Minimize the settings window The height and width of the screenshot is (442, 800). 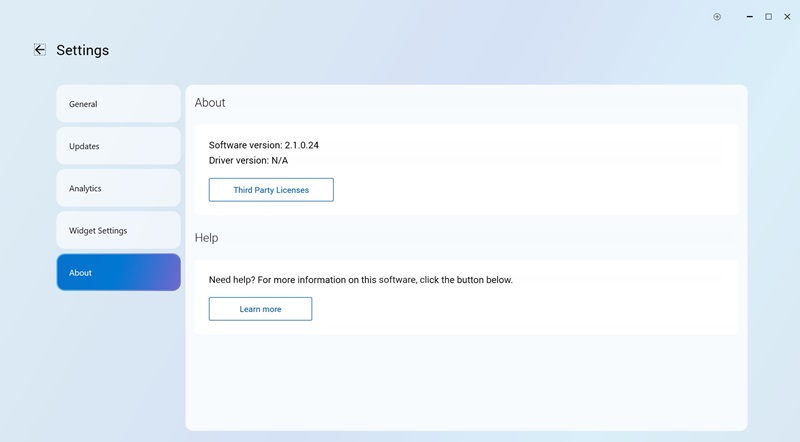(750, 17)
